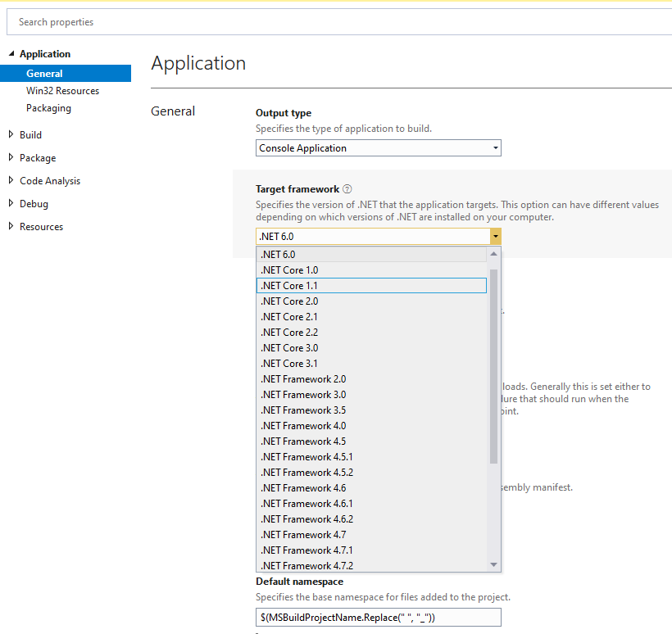Viewport: 672px width, 634px height.
Task: Expand the Resources section
Action: click(x=11, y=227)
